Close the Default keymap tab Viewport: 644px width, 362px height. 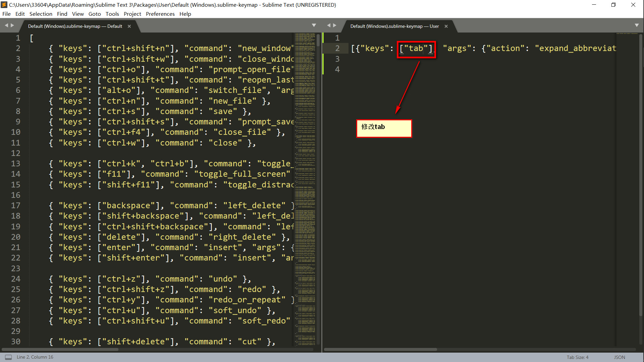pos(129,26)
